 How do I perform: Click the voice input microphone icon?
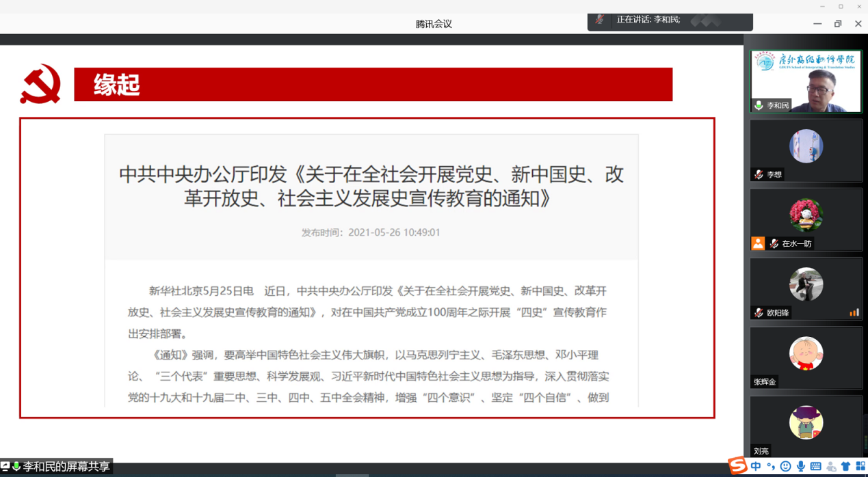800,467
